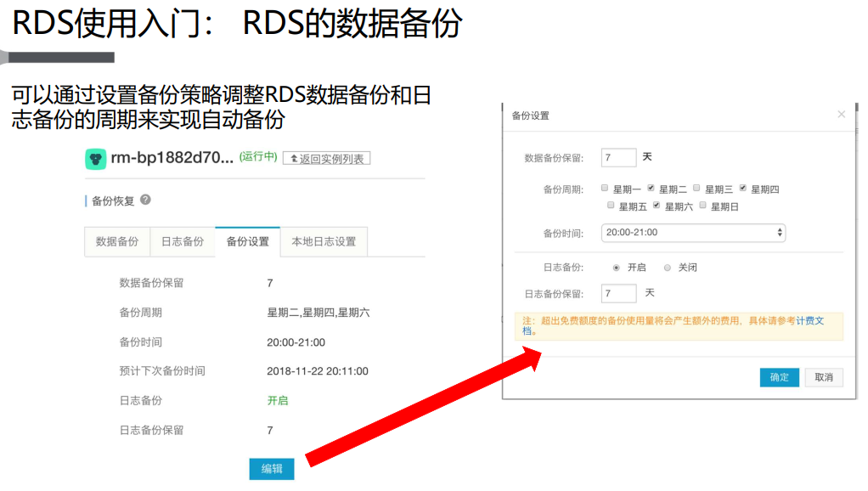The height and width of the screenshot is (491, 868).
Task: Click the 运行中 status text
Action: tap(258, 156)
